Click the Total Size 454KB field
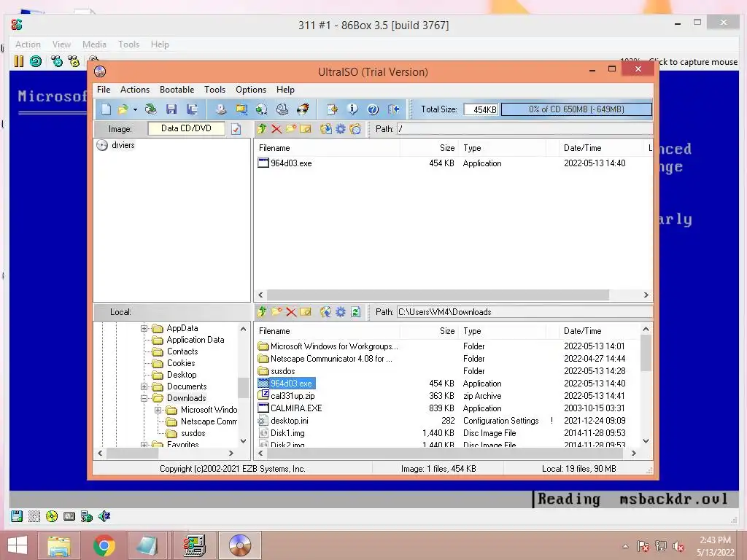 point(481,109)
